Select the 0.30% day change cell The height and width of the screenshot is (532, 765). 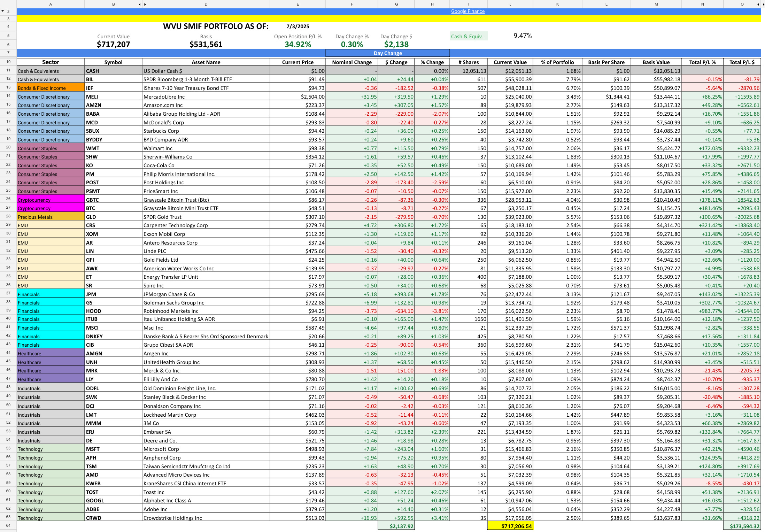[x=352, y=44]
